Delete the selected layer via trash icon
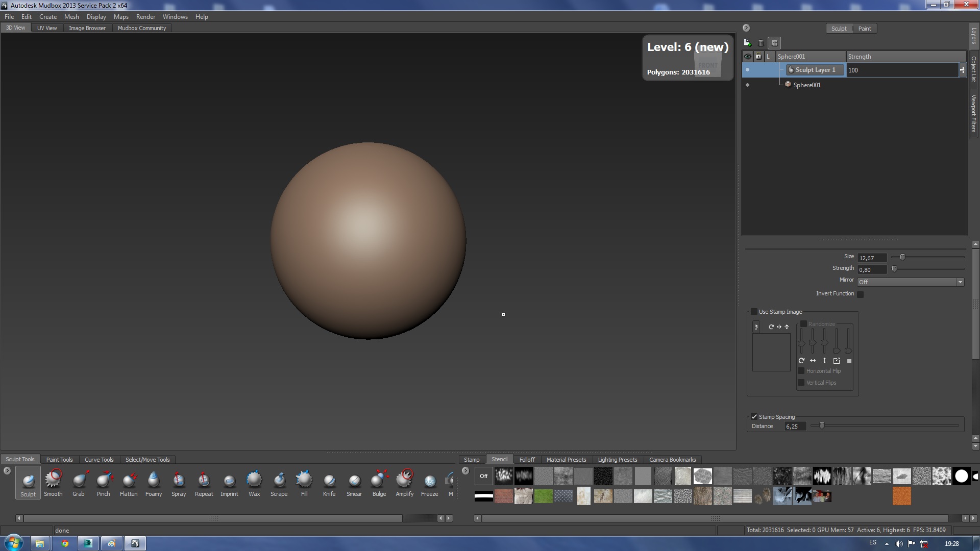Image resolution: width=980 pixels, height=551 pixels. coord(761,43)
